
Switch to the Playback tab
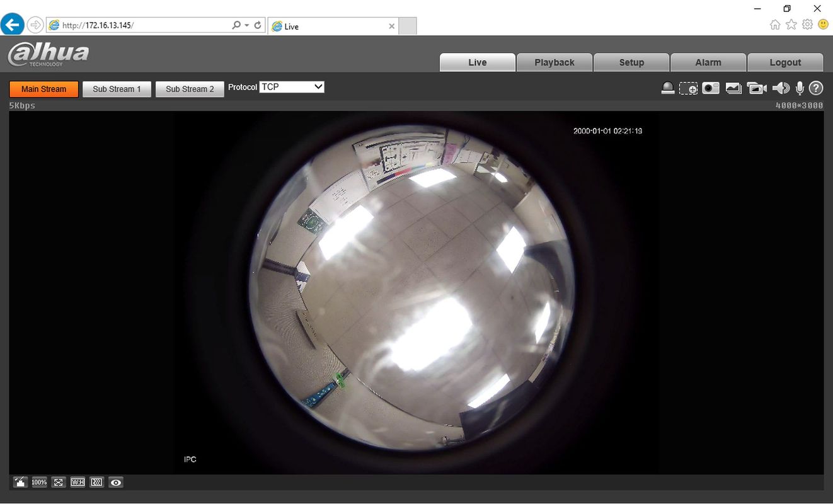[x=554, y=62]
